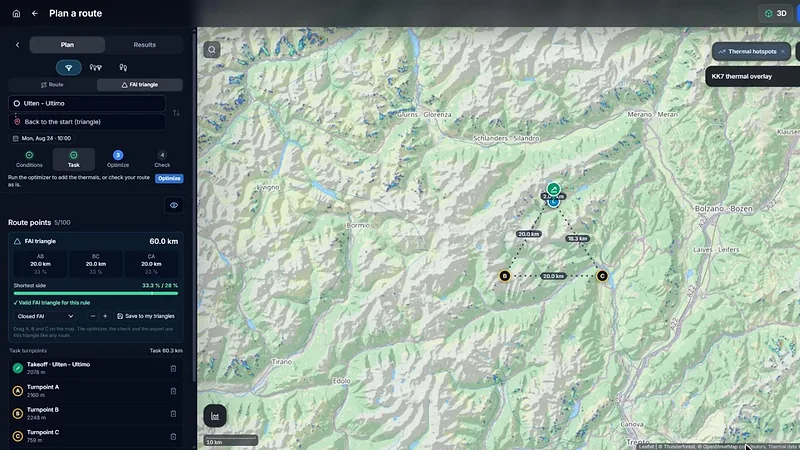Toggle the 3D map view
Screen dimensions: 800x450
pos(776,14)
